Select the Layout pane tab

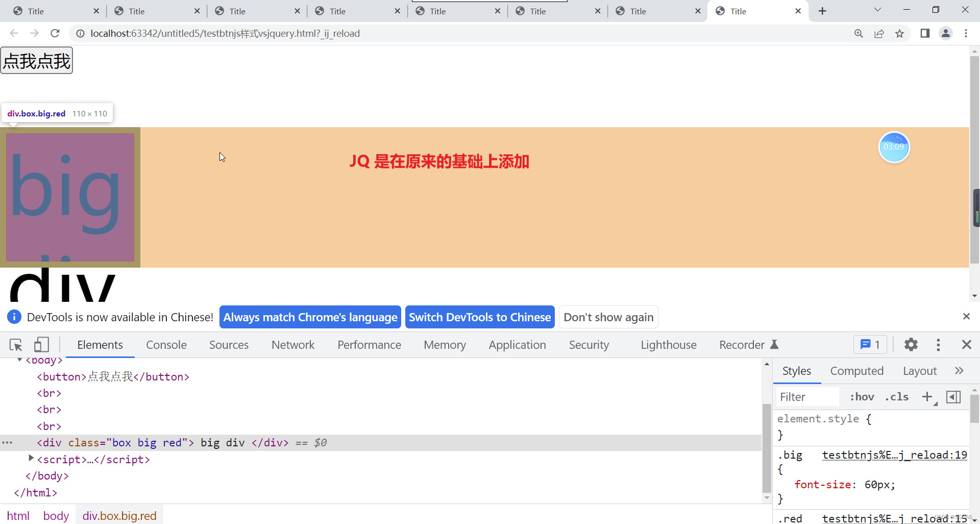click(x=920, y=371)
